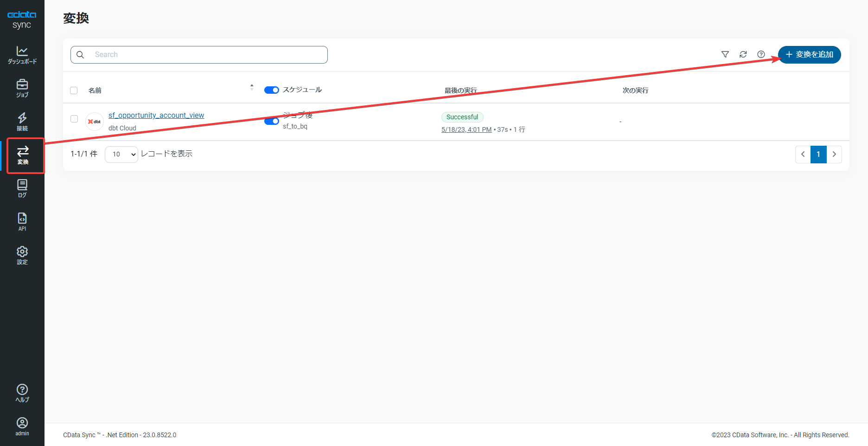
Task: Go to the ジョブ jobs page
Action: click(x=22, y=88)
